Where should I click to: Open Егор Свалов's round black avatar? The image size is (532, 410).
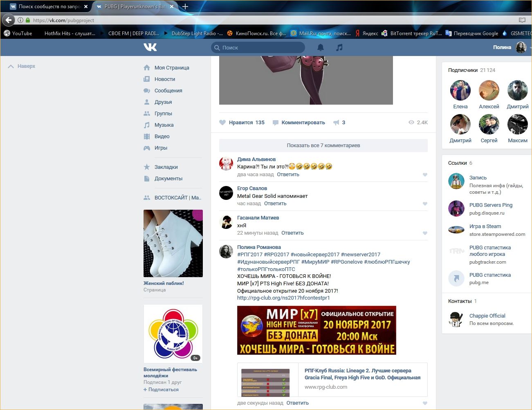[x=226, y=192]
